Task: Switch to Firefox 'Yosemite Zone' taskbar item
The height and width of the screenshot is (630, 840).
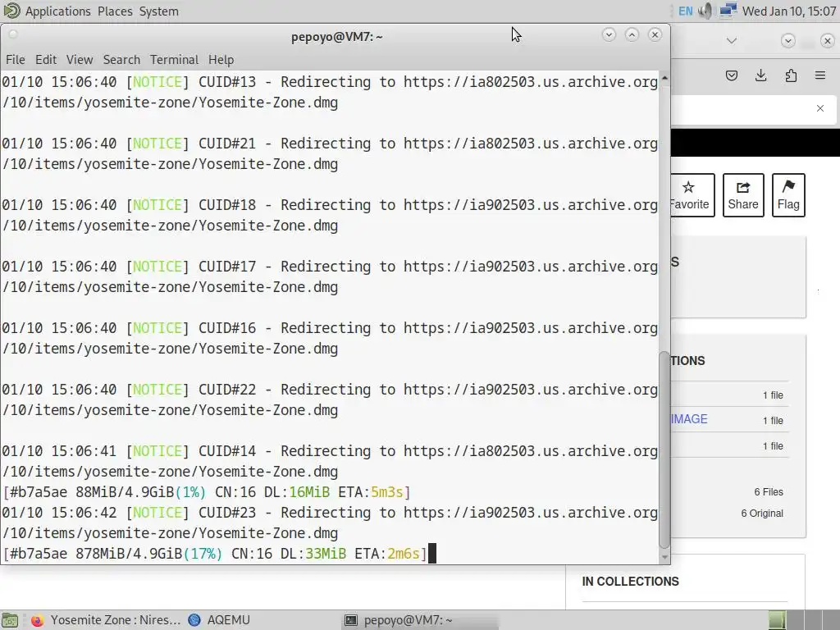Action: 106,620
